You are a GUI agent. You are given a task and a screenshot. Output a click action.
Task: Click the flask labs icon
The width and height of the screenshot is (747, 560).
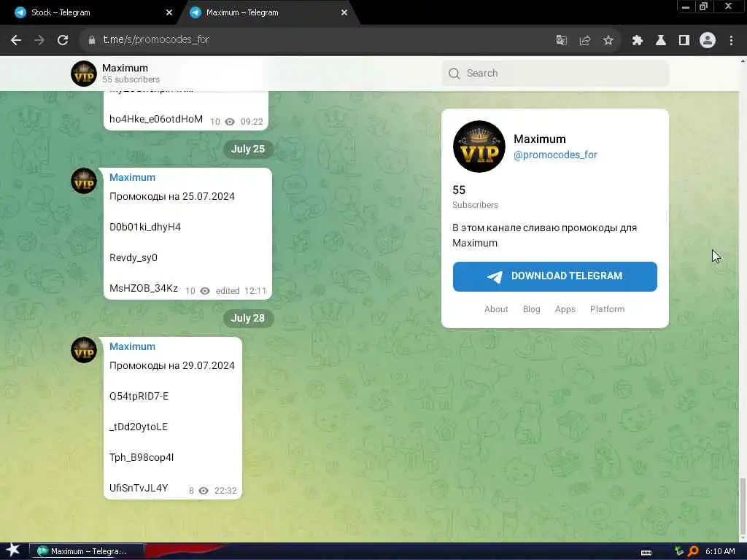click(661, 41)
